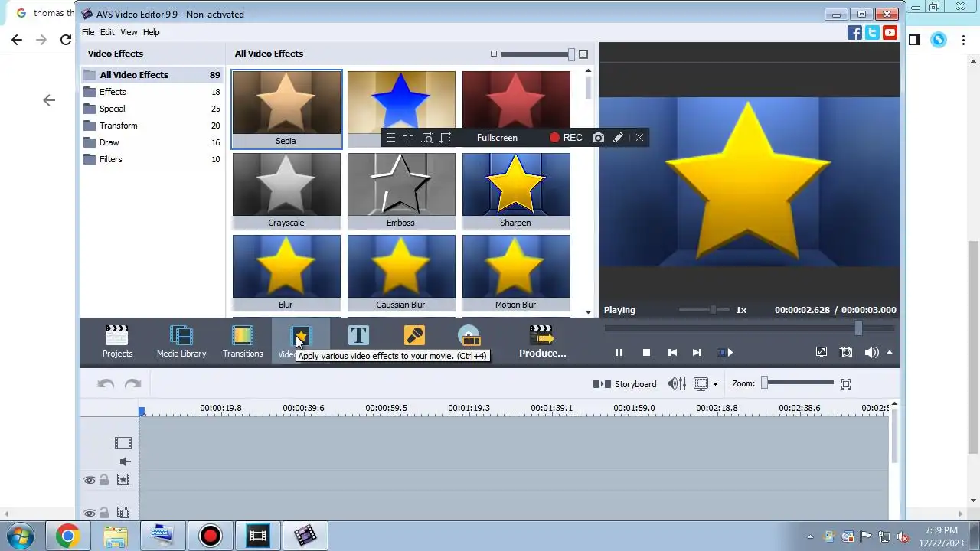Select the Emboss effect thumbnail

point(401,191)
